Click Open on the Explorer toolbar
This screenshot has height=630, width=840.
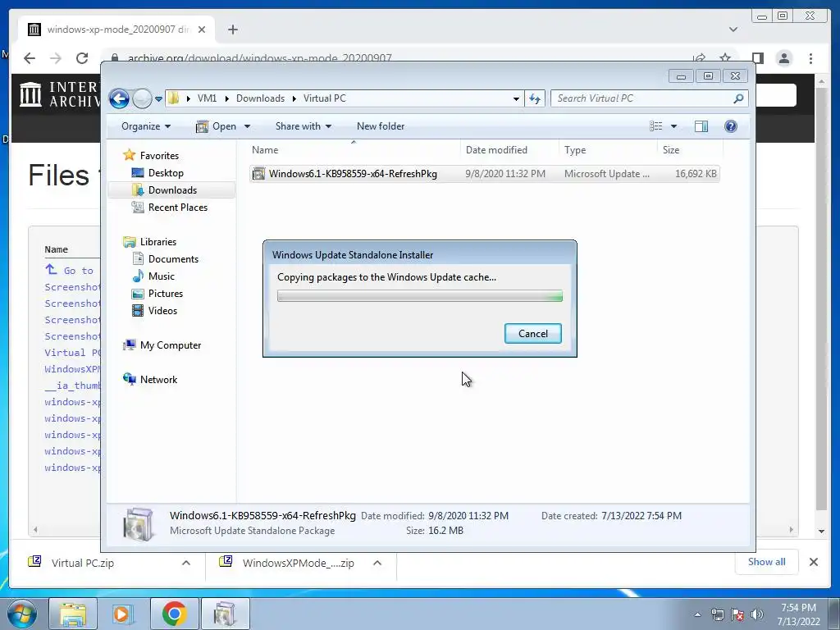point(217,126)
